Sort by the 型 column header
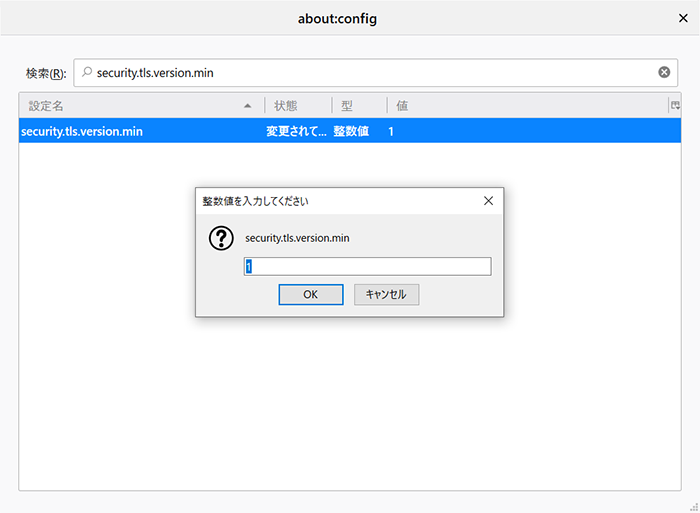The image size is (700, 513). [x=358, y=106]
